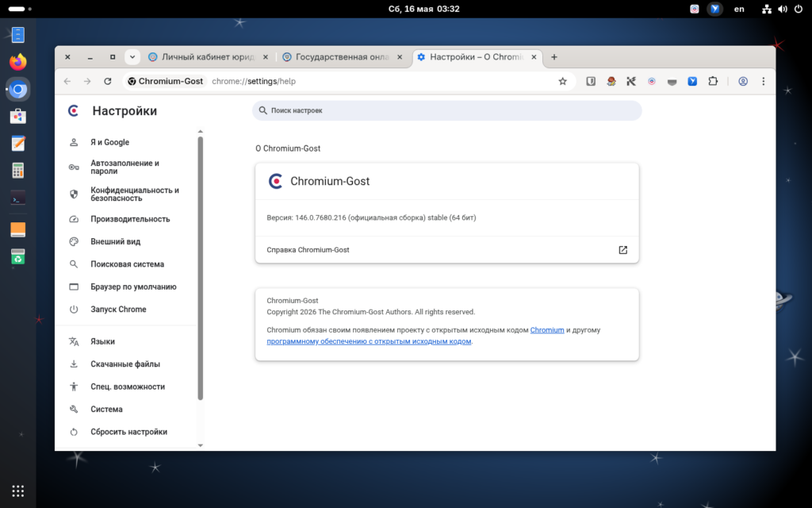The image size is (812, 508).
Task: Click the Chromium-Gost logo in the about card
Action: pyautogui.click(x=275, y=181)
